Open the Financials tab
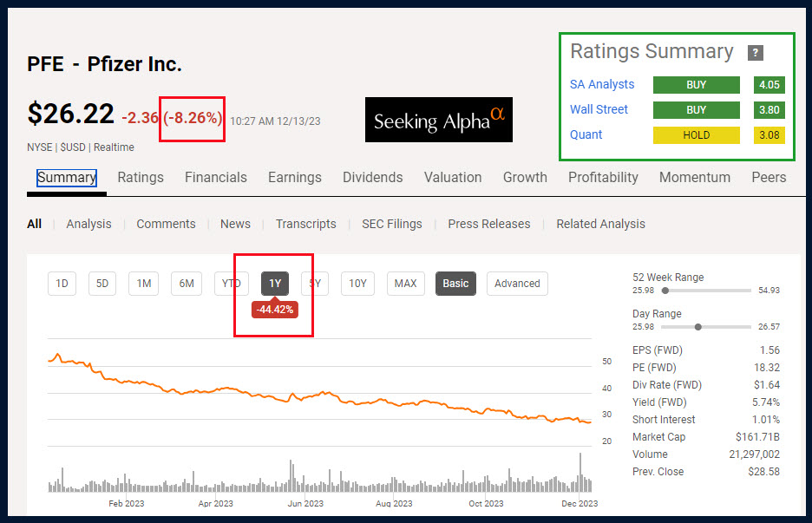812x523 pixels. coord(215,178)
